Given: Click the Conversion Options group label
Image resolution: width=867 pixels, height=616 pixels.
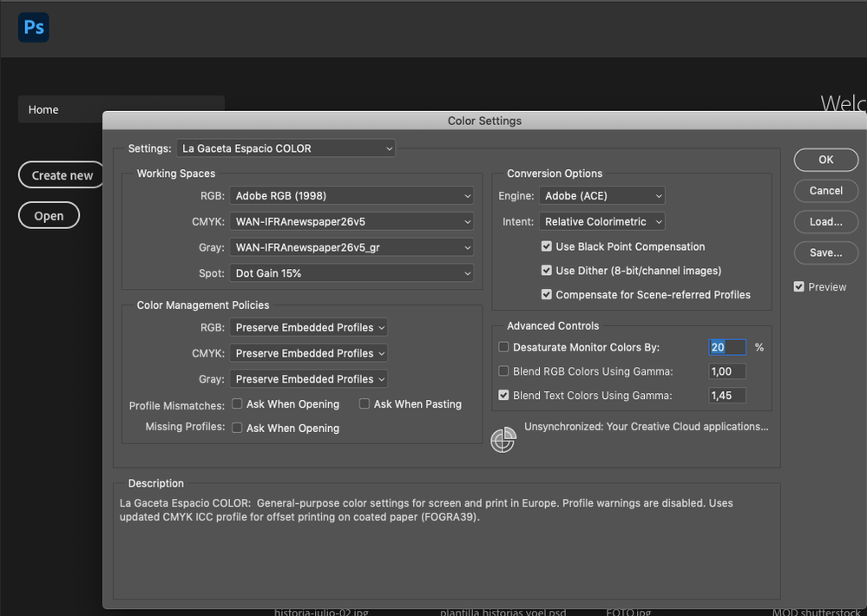Looking at the screenshot, I should pyautogui.click(x=555, y=174).
